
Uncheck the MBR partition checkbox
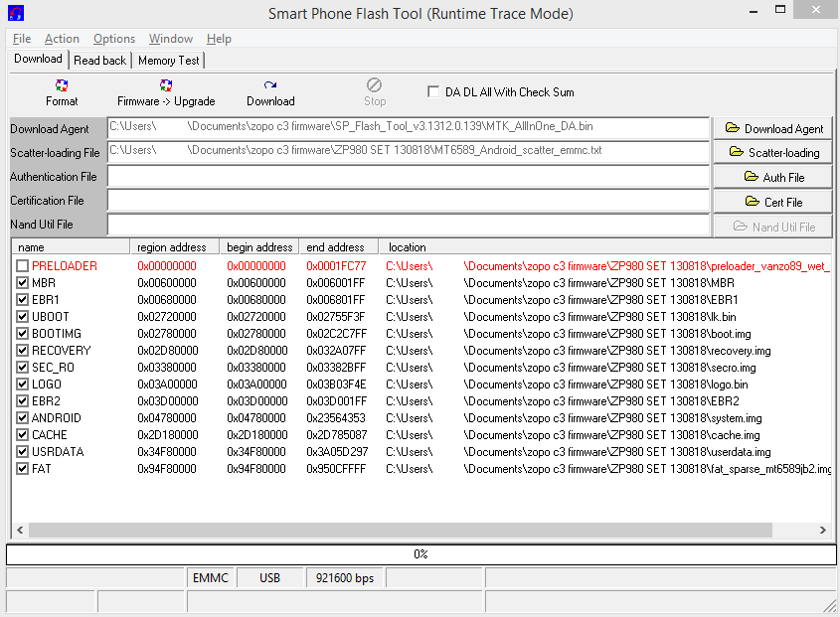22,283
